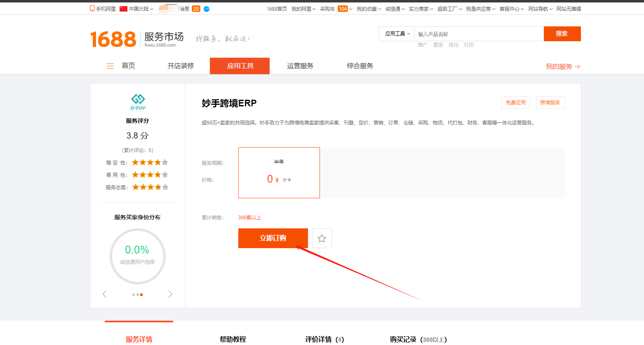Click the 易用性 star rating
The height and width of the screenshot is (345, 644).
click(x=150, y=175)
